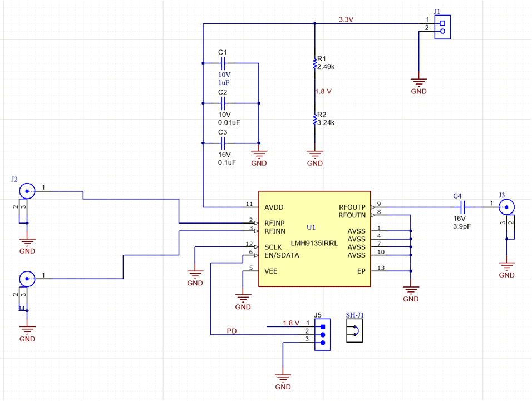Select the SMA connector J3 symbol

506,206
